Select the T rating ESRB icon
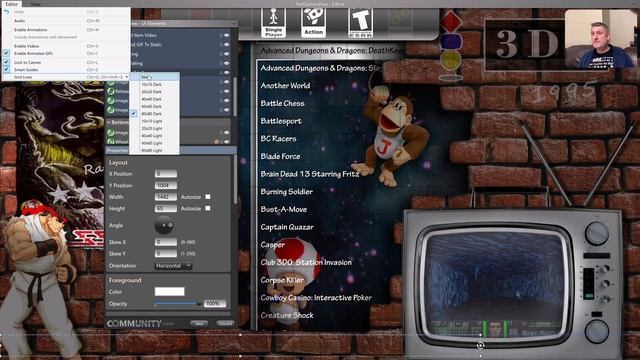Viewport: 640px width, 360px height. coord(360,23)
